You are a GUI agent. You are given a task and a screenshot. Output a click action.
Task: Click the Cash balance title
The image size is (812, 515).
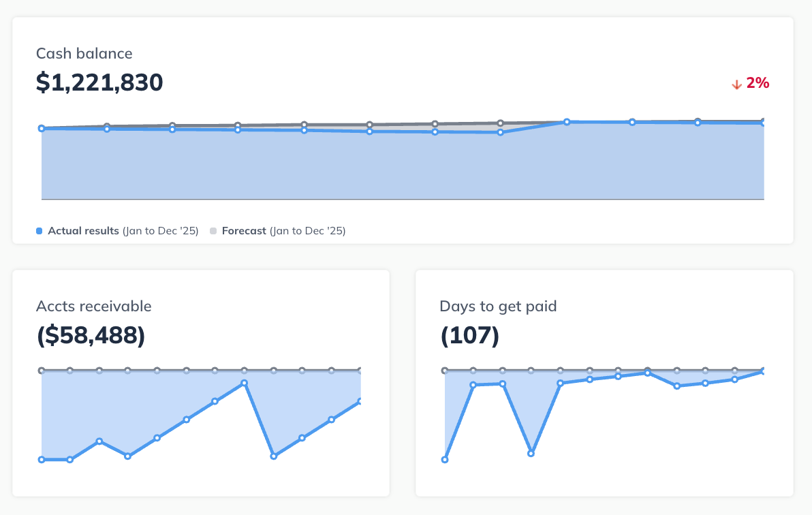tap(84, 53)
